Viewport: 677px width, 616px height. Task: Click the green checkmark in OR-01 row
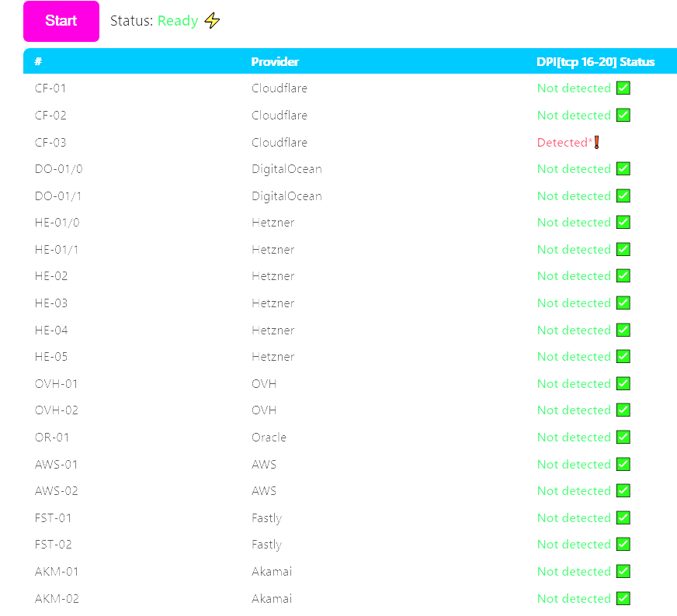point(623,437)
